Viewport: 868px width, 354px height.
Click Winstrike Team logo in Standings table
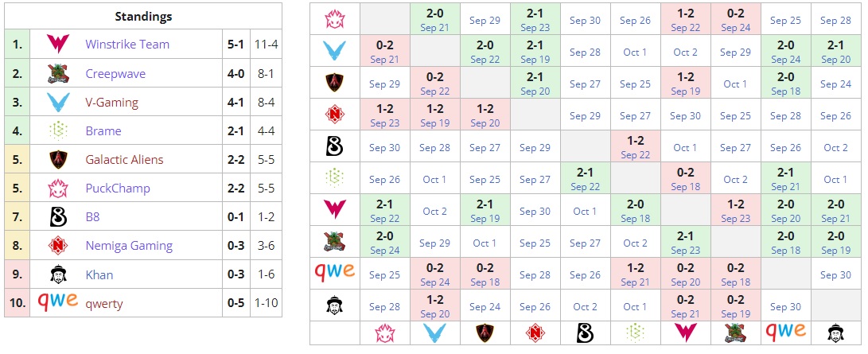coord(57,45)
